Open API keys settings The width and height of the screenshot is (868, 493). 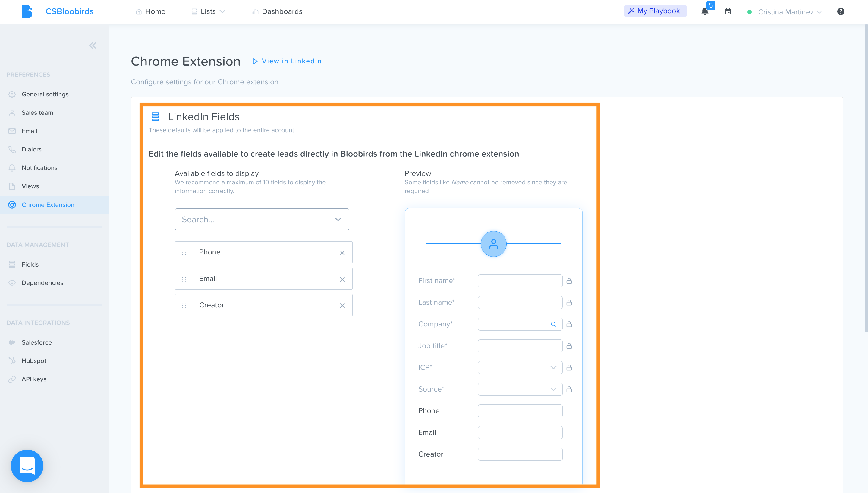(34, 379)
